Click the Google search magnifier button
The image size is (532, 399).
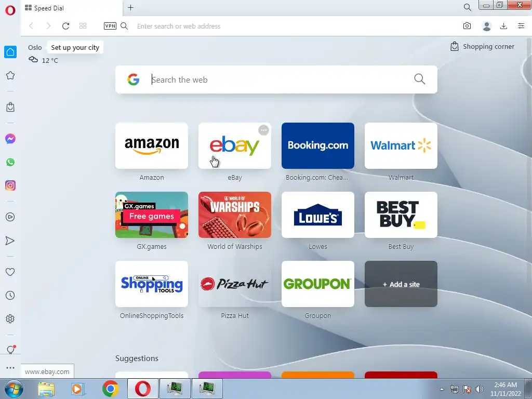coord(420,79)
